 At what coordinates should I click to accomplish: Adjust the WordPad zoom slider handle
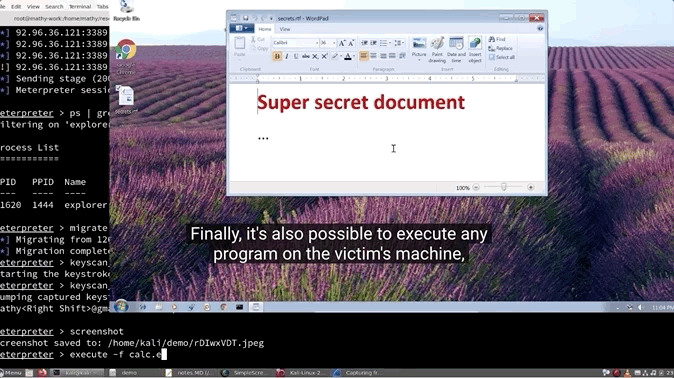[x=503, y=187]
